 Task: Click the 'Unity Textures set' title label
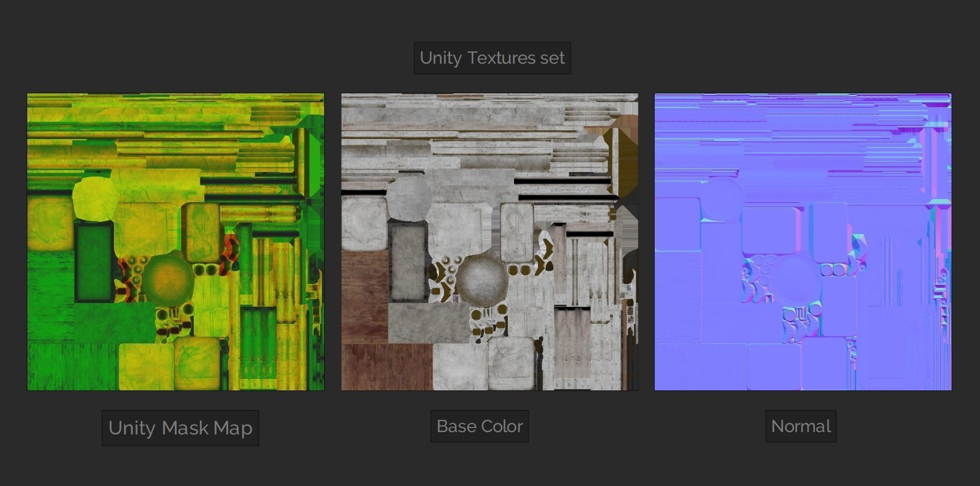492,58
